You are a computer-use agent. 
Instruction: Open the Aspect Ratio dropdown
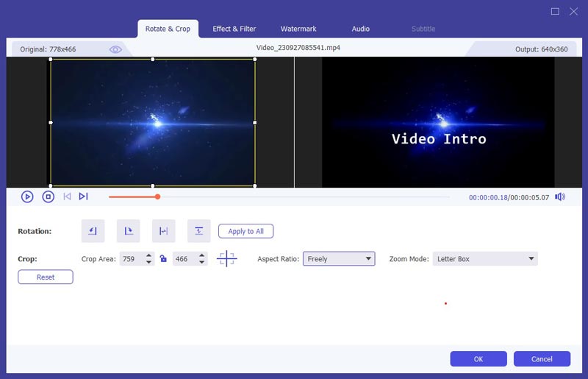coord(339,258)
